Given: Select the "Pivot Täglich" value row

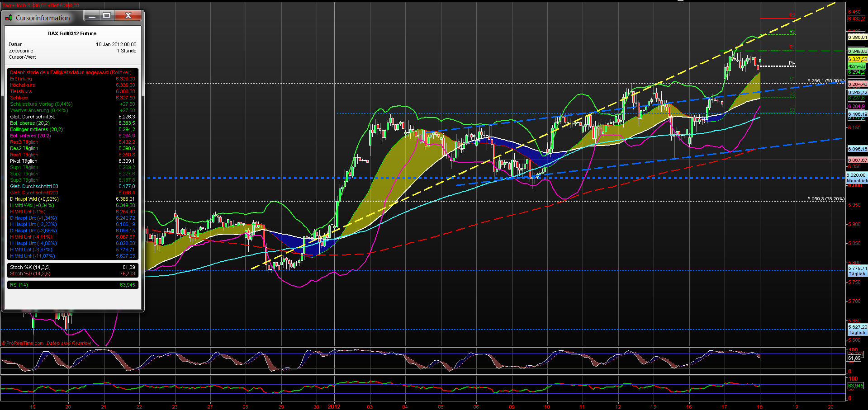Looking at the screenshot, I should (72, 161).
